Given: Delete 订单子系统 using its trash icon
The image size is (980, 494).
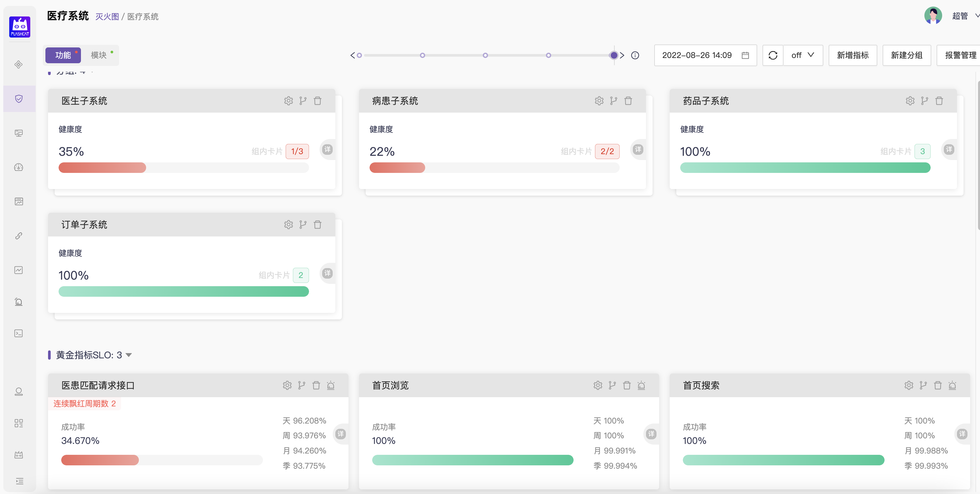Looking at the screenshot, I should point(318,225).
